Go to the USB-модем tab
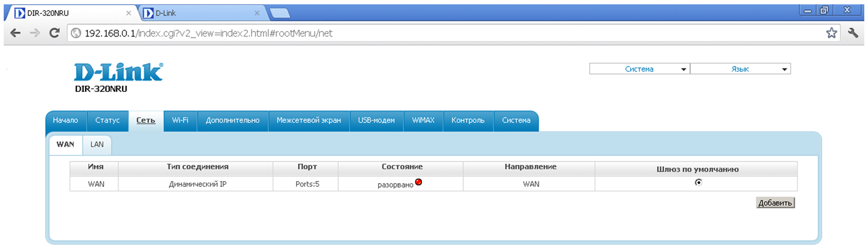Viewport: 868px width, 250px height. tap(376, 120)
